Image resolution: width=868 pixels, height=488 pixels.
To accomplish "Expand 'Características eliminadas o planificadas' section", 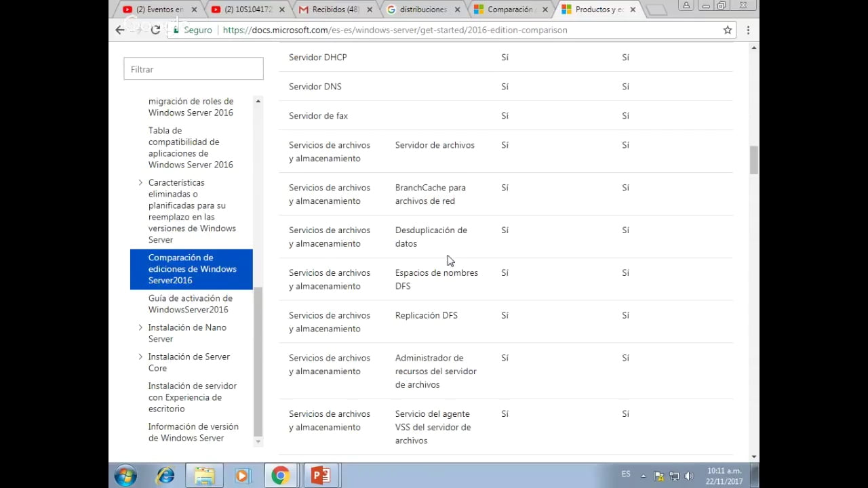I will point(140,182).
